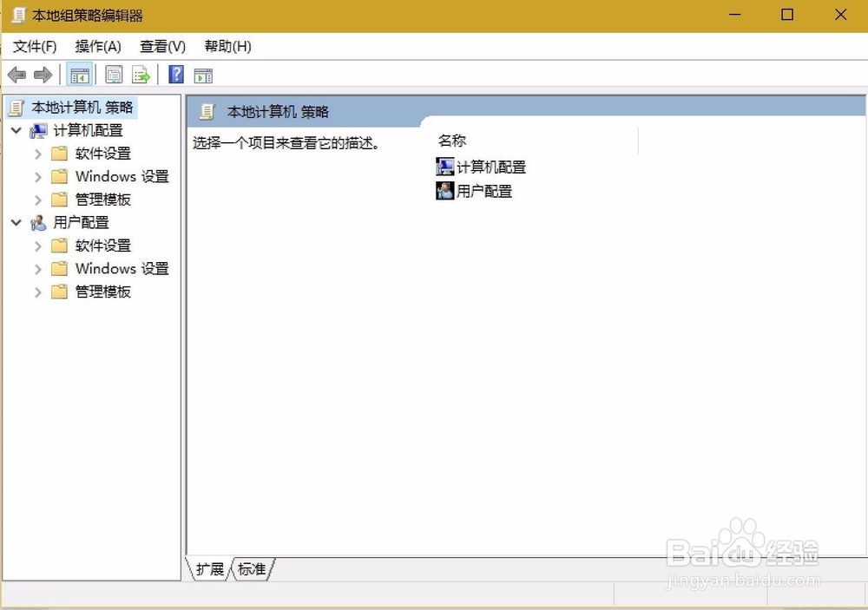Switch to the 标准 tab
This screenshot has height=610, width=868.
(x=252, y=569)
